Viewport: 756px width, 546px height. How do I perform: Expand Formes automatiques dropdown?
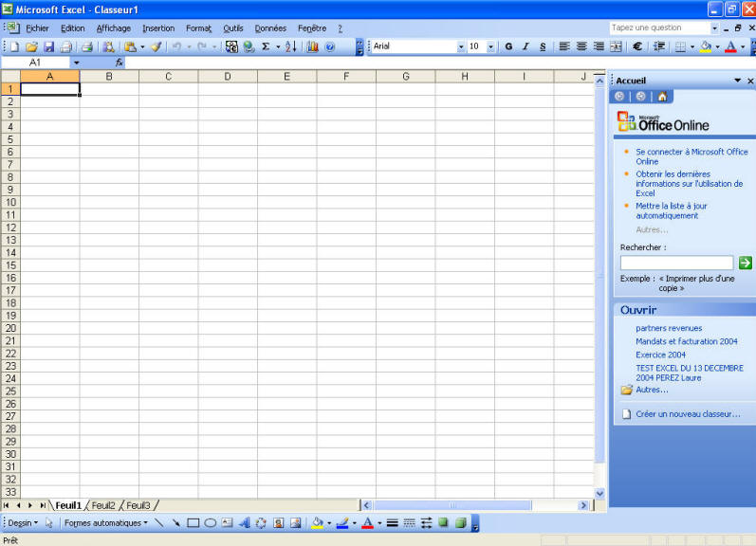pyautogui.click(x=106, y=523)
